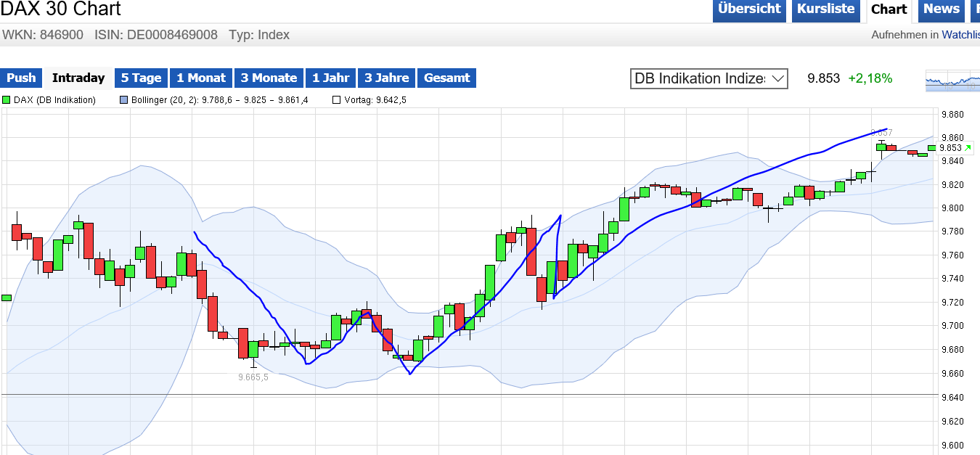The height and width of the screenshot is (455, 980).
Task: Open the Kursliste tab
Action: (825, 9)
